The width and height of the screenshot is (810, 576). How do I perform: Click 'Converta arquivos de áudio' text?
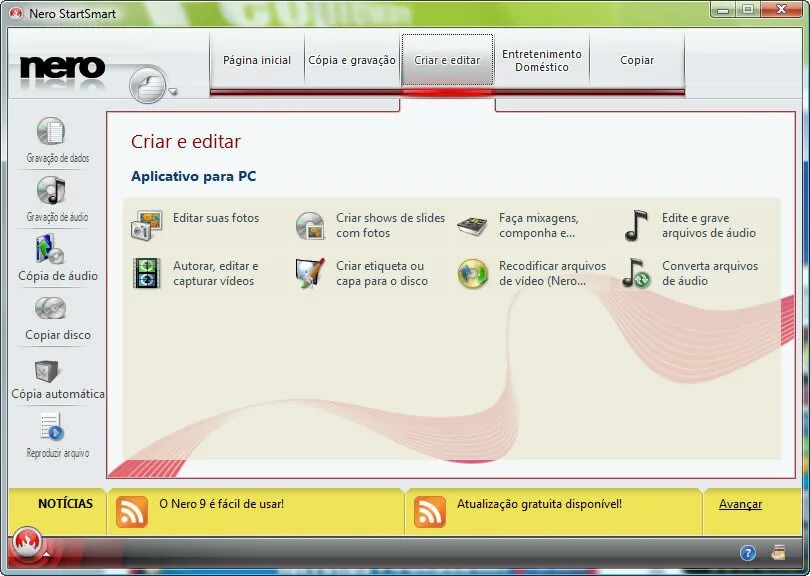coord(710,273)
